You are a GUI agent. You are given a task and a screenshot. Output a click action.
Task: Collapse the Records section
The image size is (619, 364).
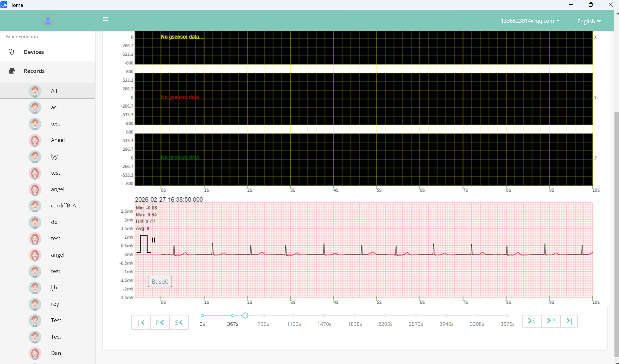(x=83, y=71)
